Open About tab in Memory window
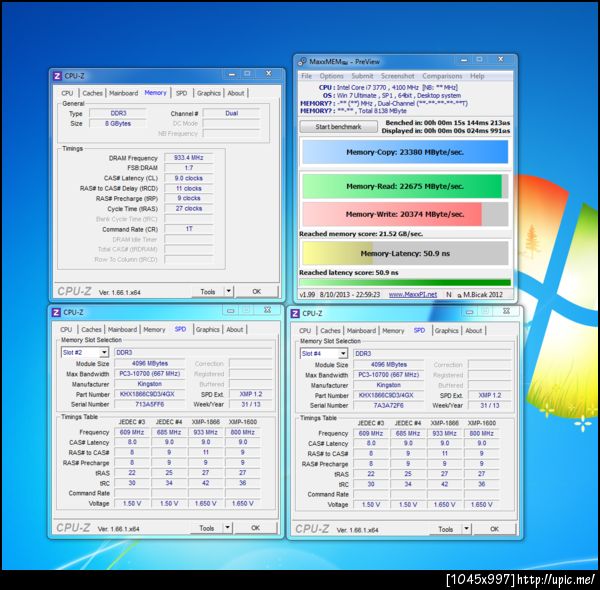Image resolution: width=600 pixels, height=590 pixels. tap(236, 93)
